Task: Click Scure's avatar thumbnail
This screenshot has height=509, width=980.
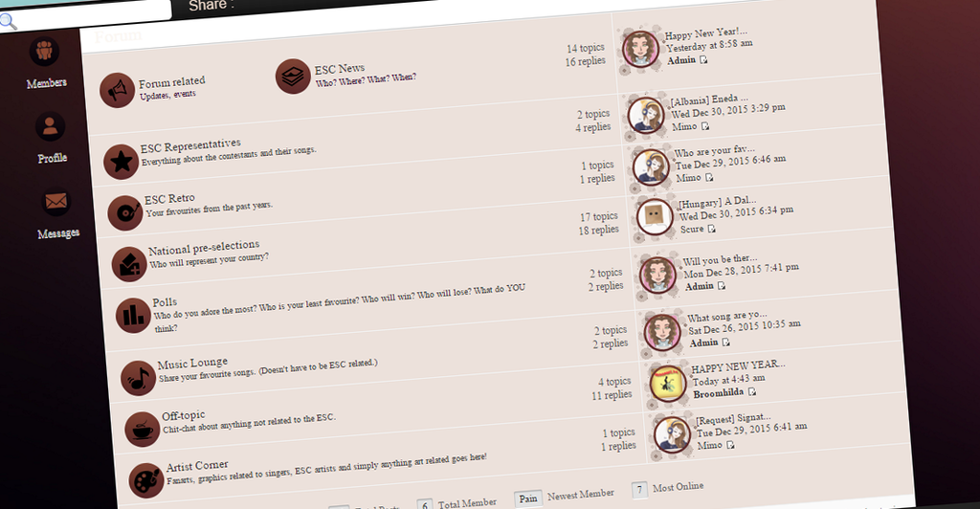Action: pos(655,217)
